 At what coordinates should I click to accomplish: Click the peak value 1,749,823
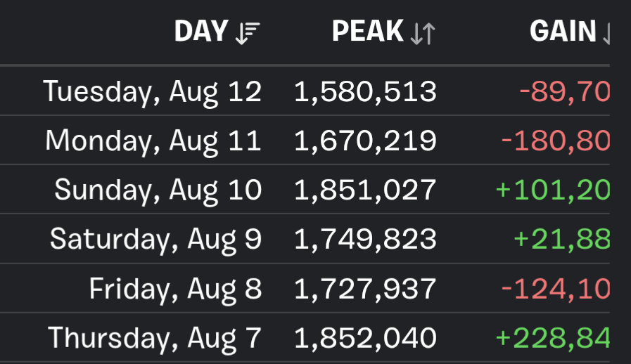[x=365, y=239]
